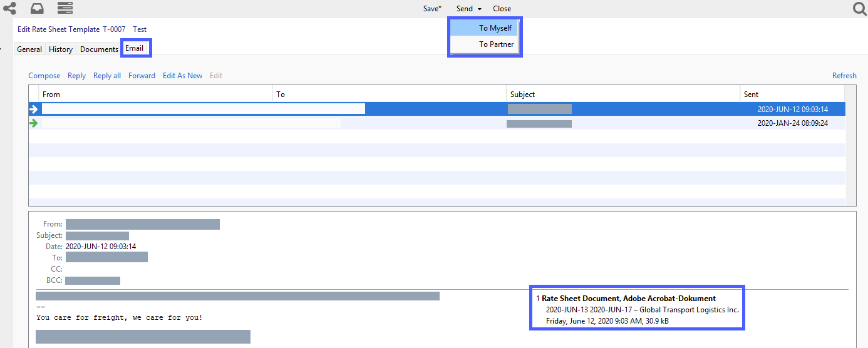Switch to the Documents tab
Screen dimensions: 868x348
coord(99,49)
